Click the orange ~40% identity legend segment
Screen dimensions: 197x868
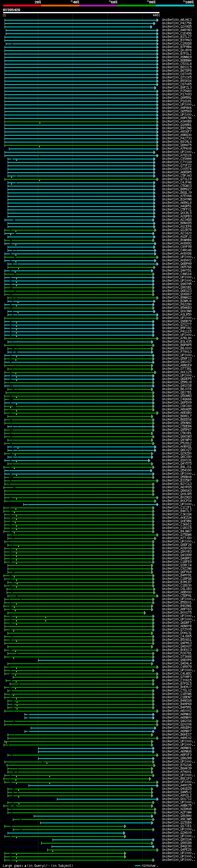pyautogui.click(x=60, y=6)
